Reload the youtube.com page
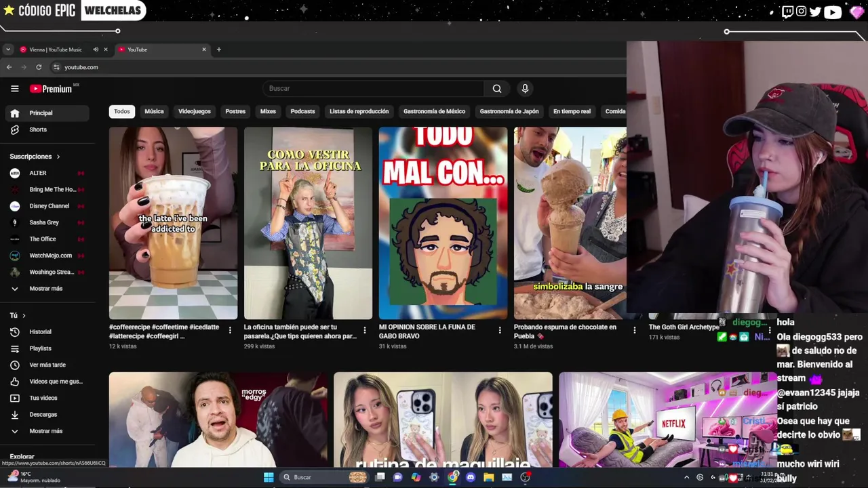The width and height of the screenshot is (868, 488). pyautogui.click(x=39, y=67)
